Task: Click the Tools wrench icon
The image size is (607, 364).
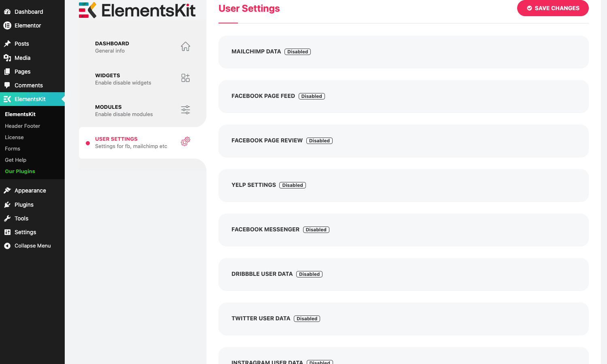Action: (x=7, y=218)
